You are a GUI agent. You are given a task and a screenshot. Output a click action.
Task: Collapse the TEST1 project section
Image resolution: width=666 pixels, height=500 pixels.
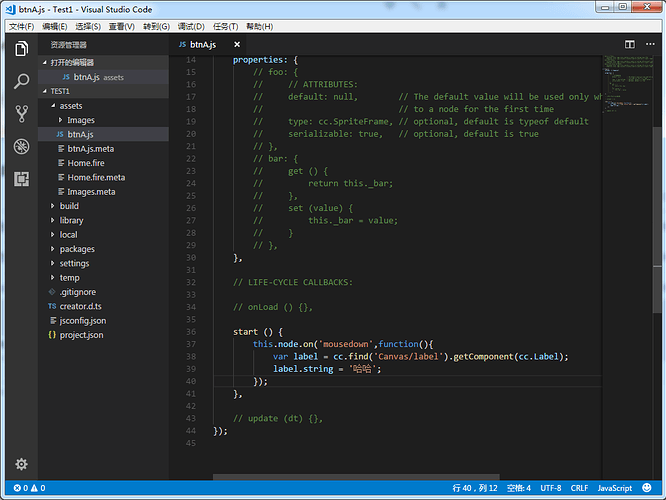click(44, 91)
